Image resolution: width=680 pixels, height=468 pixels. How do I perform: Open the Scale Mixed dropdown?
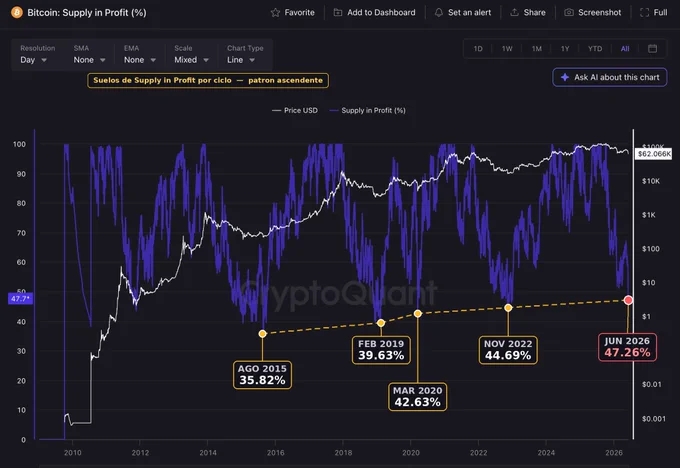pos(191,60)
